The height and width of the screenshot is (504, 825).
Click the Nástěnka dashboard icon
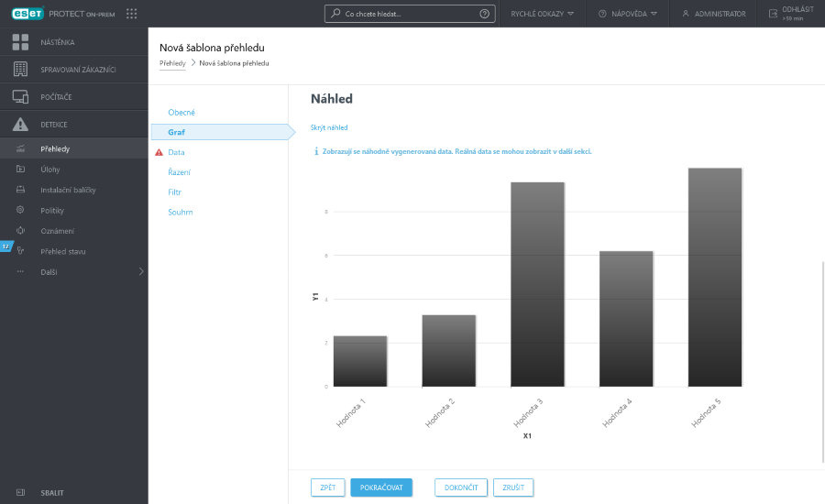[x=20, y=42]
